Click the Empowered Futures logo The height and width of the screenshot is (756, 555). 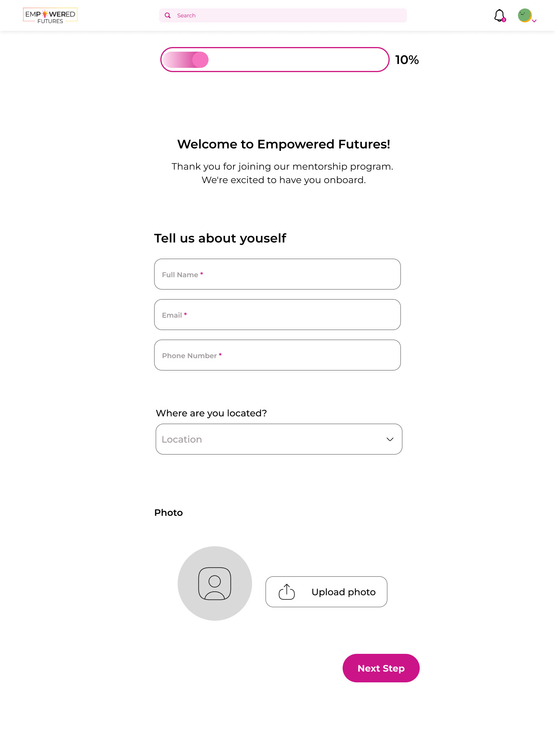point(50,16)
